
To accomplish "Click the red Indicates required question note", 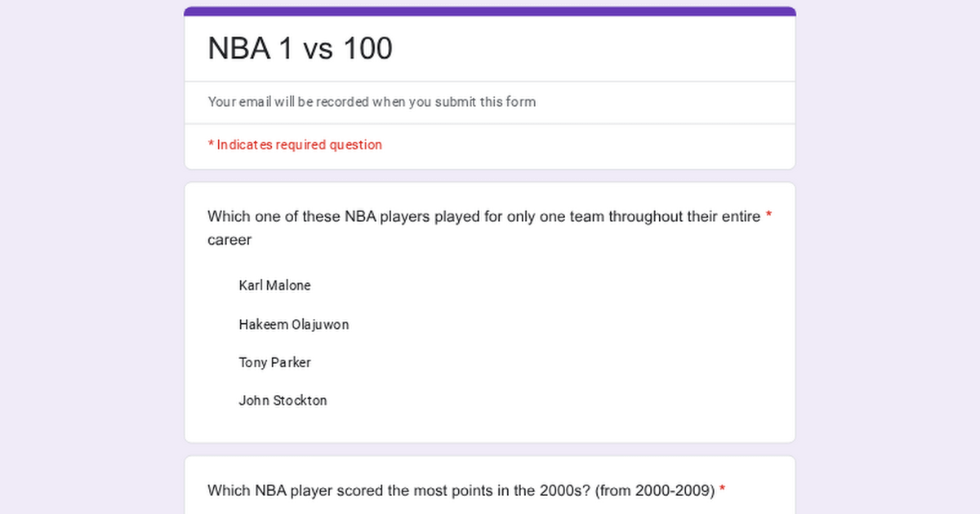I will tap(295, 144).
